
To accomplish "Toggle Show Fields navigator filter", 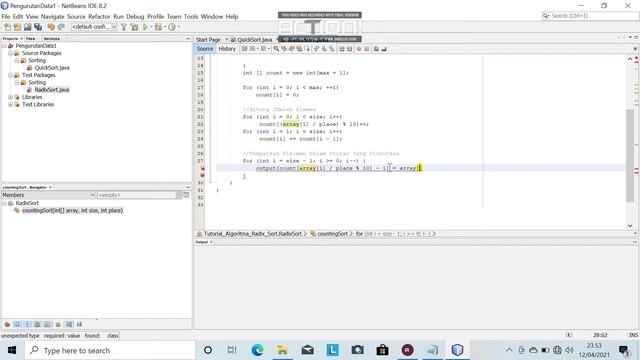I will click(x=17, y=324).
